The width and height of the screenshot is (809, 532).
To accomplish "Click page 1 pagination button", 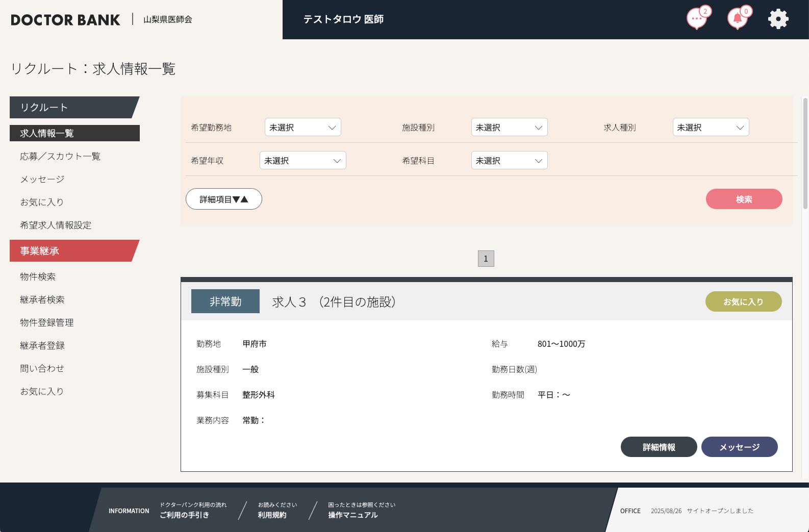I will pos(486,259).
